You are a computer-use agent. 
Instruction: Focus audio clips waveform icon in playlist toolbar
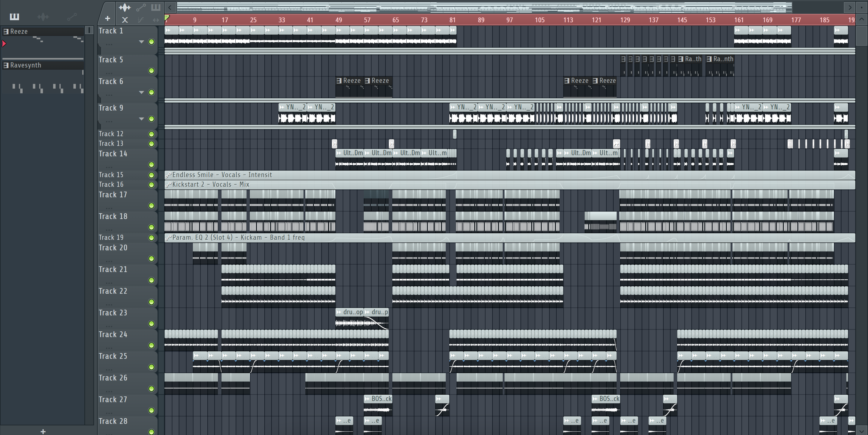[x=125, y=8]
